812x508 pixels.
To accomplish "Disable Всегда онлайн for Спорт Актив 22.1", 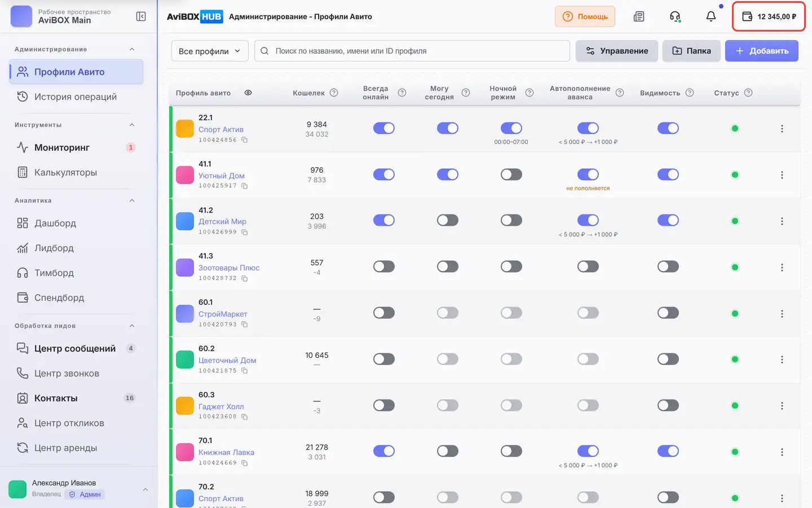I will pyautogui.click(x=384, y=128).
